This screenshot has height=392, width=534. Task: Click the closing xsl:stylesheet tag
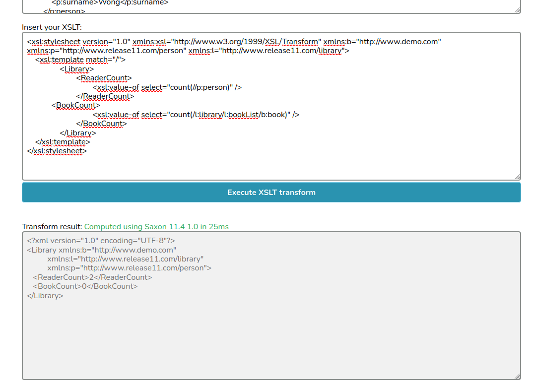coord(57,151)
